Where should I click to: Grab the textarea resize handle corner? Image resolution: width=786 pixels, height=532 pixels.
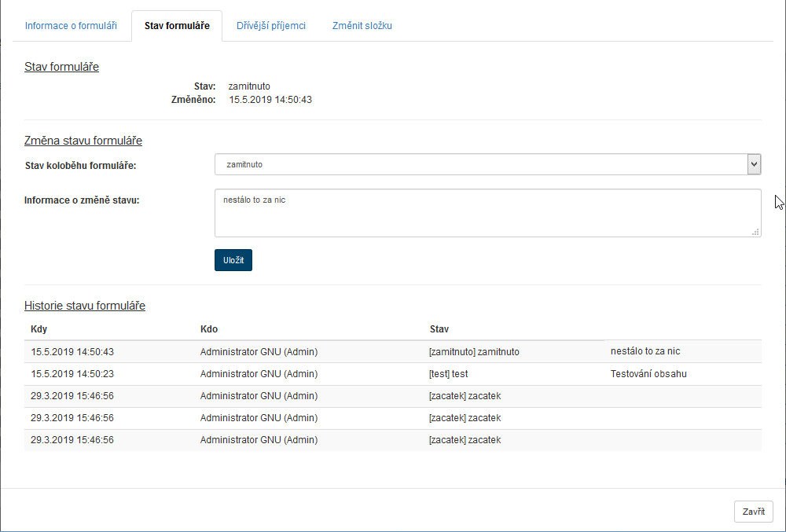(755, 232)
